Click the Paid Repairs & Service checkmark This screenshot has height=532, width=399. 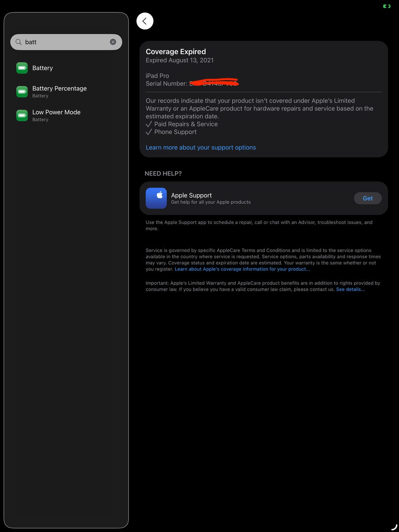[149, 124]
